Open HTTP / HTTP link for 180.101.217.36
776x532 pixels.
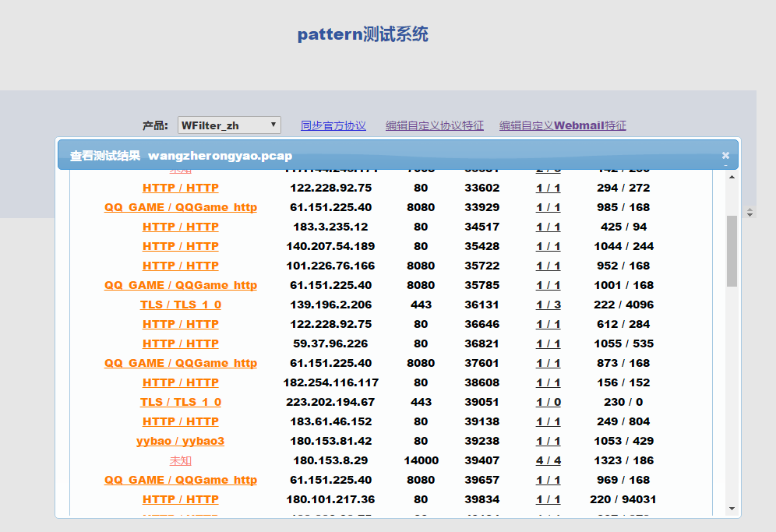click(181, 499)
